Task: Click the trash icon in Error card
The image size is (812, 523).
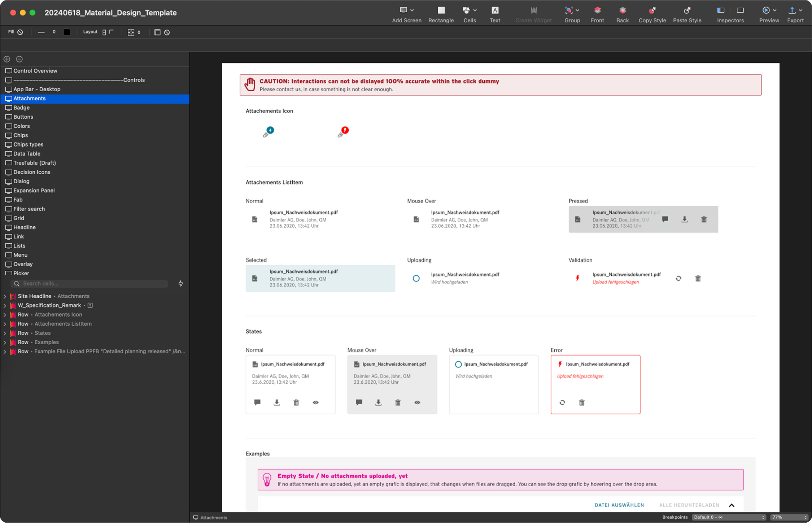Action: tap(582, 402)
